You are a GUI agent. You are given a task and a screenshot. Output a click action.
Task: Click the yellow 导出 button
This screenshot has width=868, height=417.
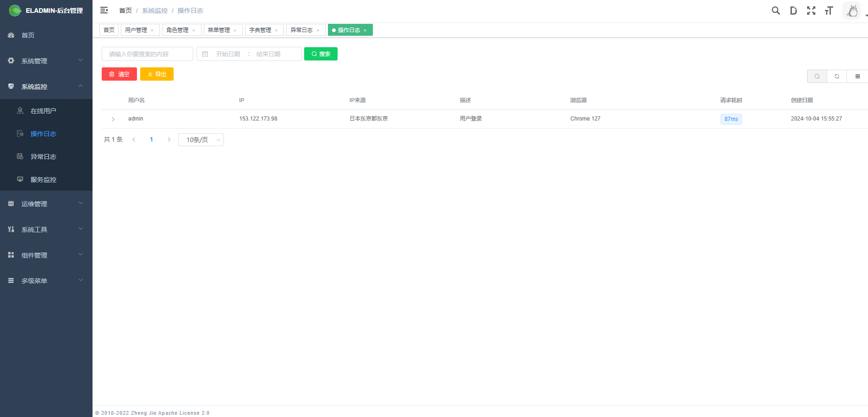157,74
